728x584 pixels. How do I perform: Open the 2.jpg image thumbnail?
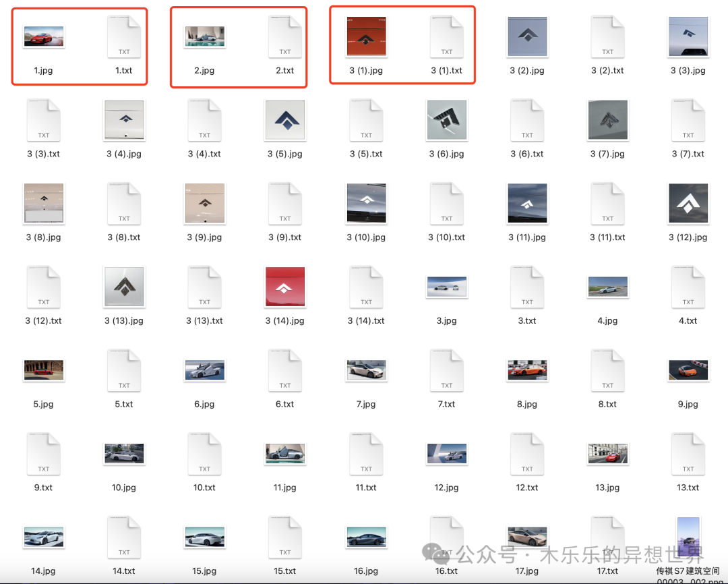point(205,36)
